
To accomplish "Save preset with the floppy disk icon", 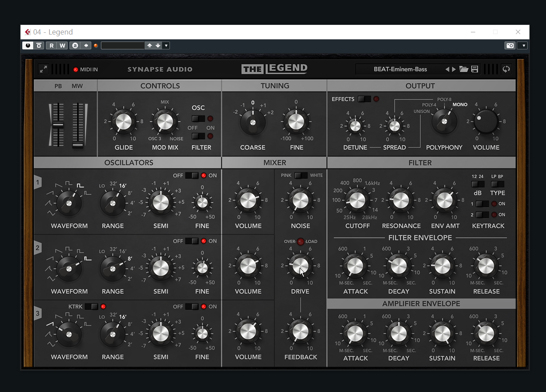I will tap(474, 69).
